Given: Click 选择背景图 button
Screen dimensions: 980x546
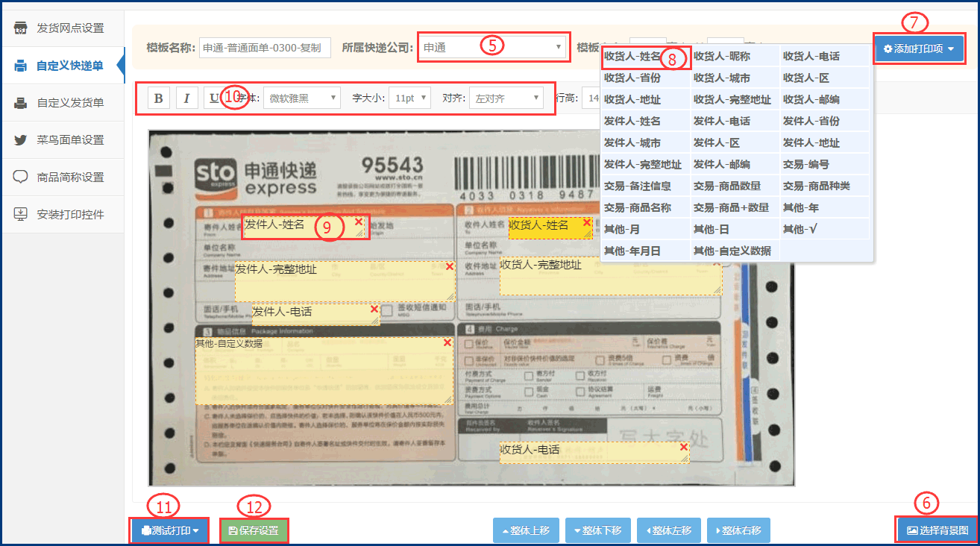Looking at the screenshot, I should tap(937, 531).
